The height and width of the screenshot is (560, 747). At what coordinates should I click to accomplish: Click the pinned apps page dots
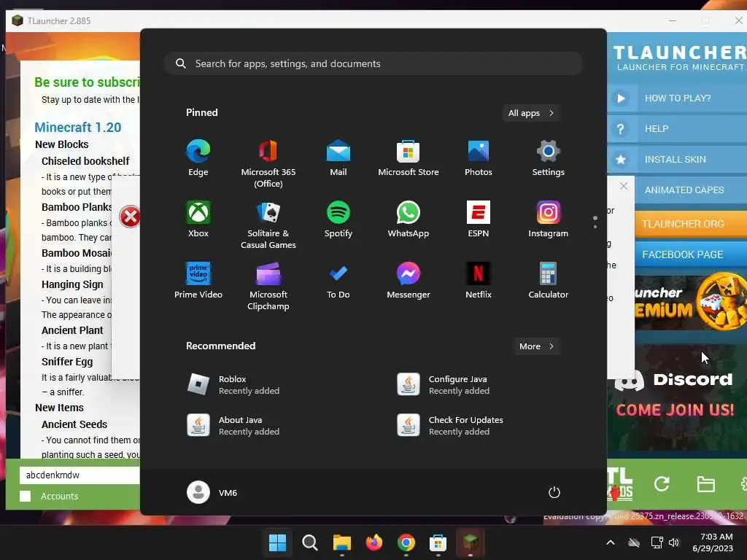point(595,222)
